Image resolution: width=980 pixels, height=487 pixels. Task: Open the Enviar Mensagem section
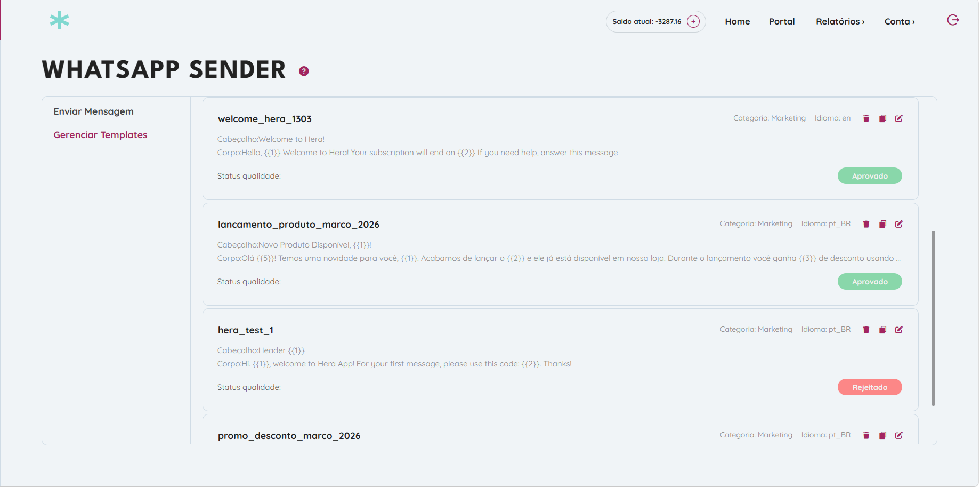(x=94, y=111)
